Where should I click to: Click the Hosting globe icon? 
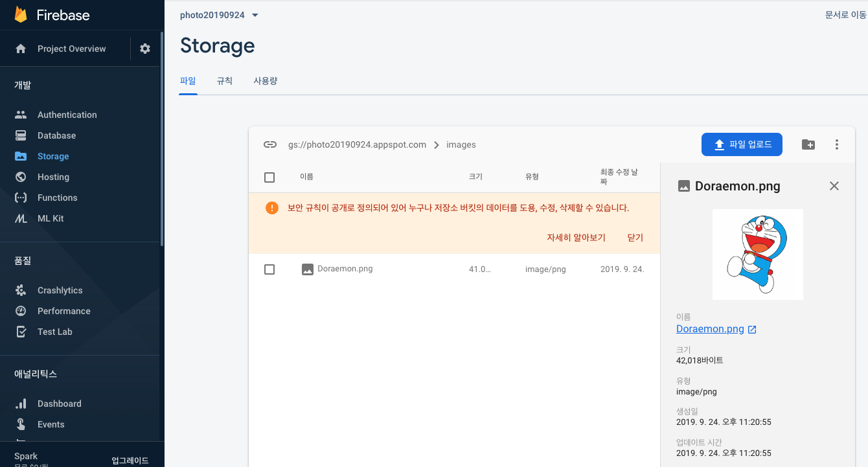click(x=21, y=177)
